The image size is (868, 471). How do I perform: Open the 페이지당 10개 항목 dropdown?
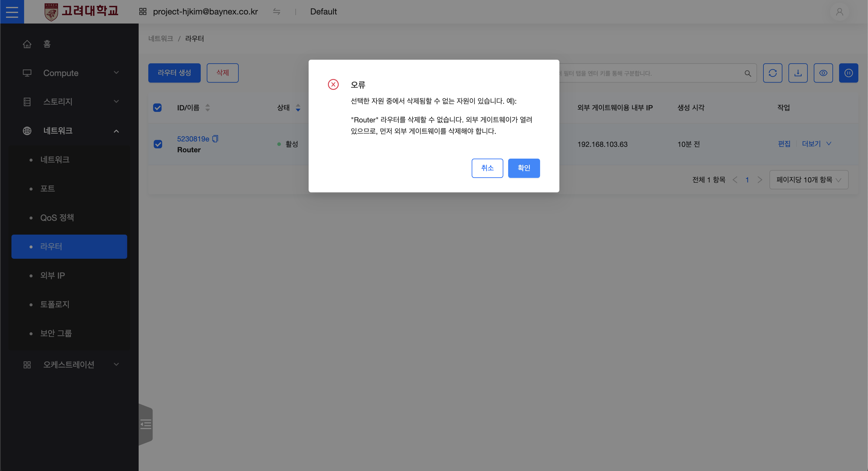[x=809, y=180]
